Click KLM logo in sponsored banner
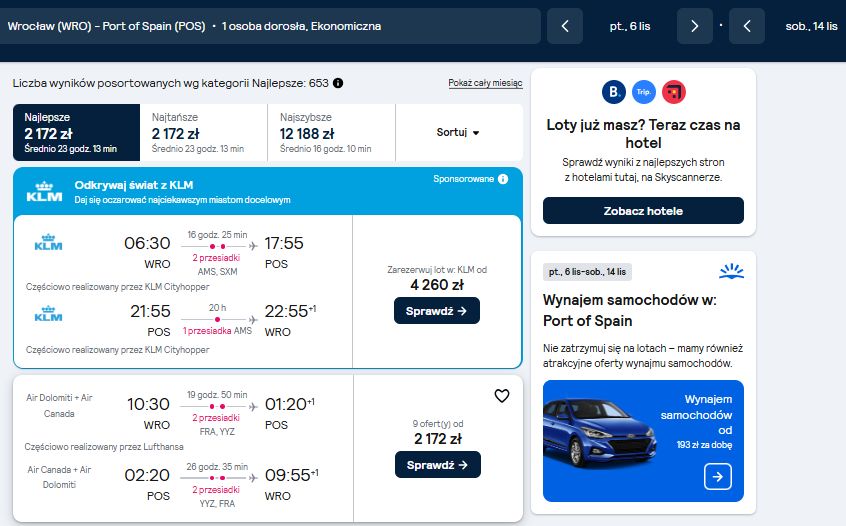The image size is (846, 526). click(44, 192)
